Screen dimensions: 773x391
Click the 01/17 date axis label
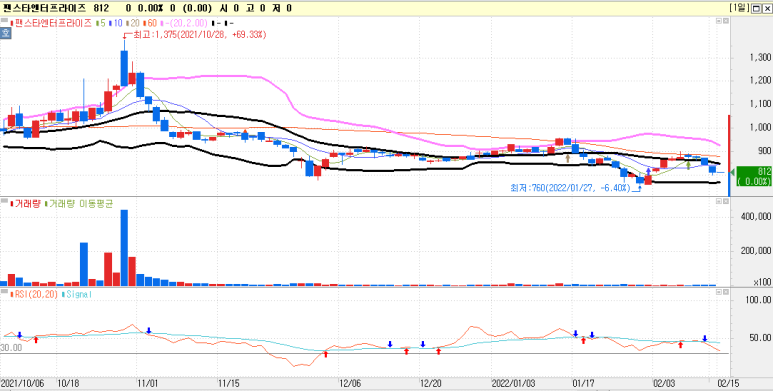(583, 383)
